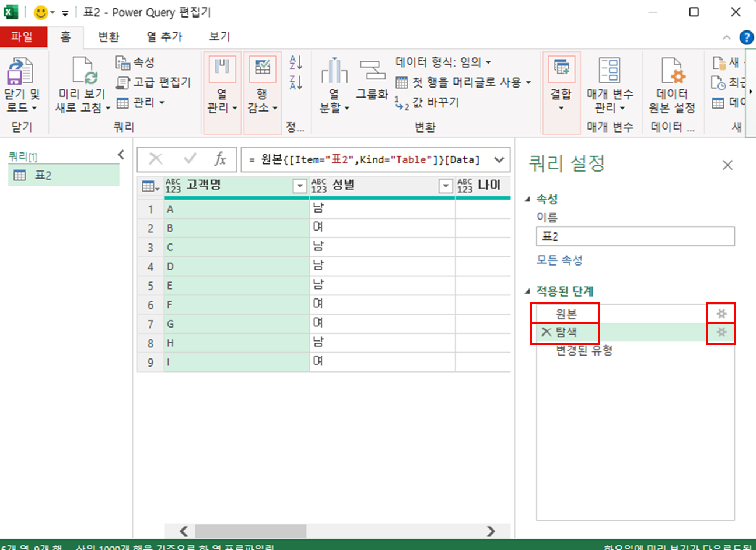Collapse the ribbon with the chevron

tap(726, 37)
